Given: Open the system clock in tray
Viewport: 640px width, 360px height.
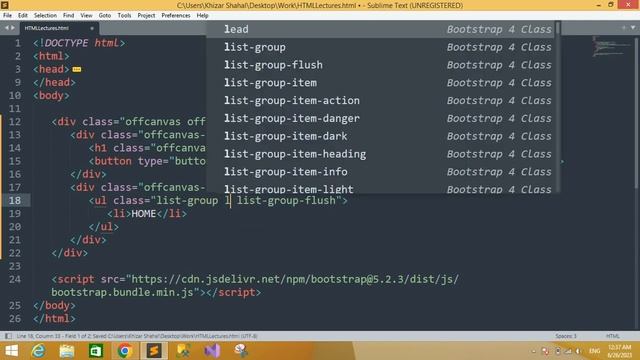Looking at the screenshot, I should (619, 351).
